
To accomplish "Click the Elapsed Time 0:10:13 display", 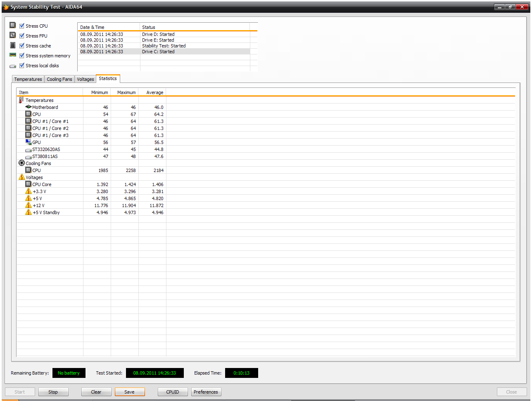I will [x=242, y=373].
